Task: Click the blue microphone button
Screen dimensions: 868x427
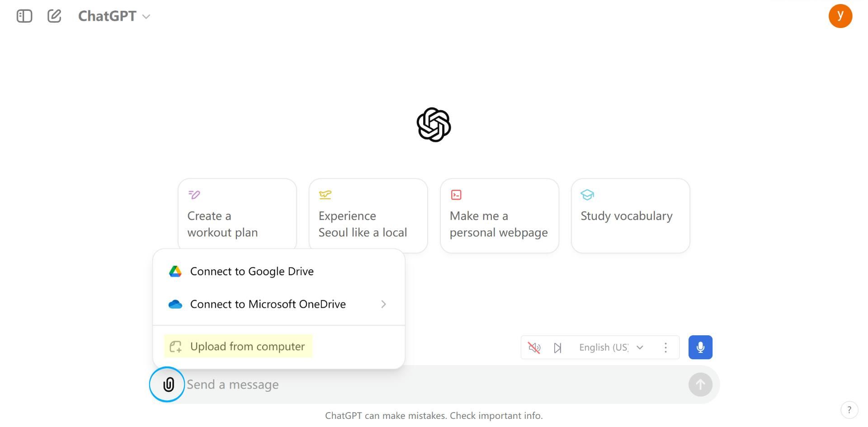Action: 700,347
